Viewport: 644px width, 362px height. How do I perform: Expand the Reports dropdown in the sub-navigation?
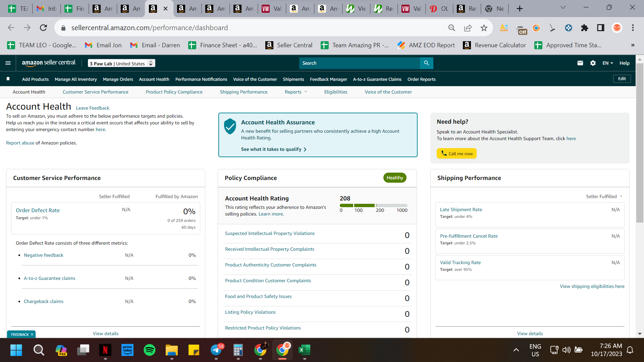click(x=296, y=92)
